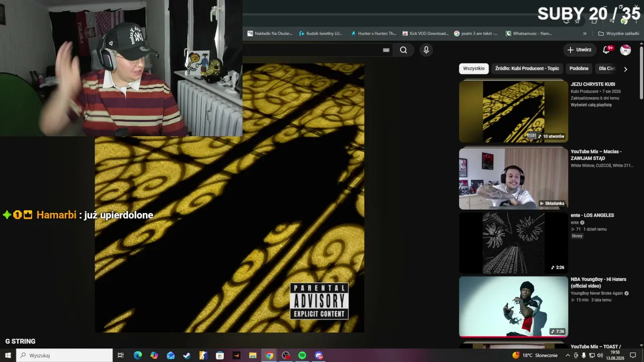Screen dimensions: 644x362
Task: Open the black icon with orange mark on the taskbar
Action: [x=236, y=355]
